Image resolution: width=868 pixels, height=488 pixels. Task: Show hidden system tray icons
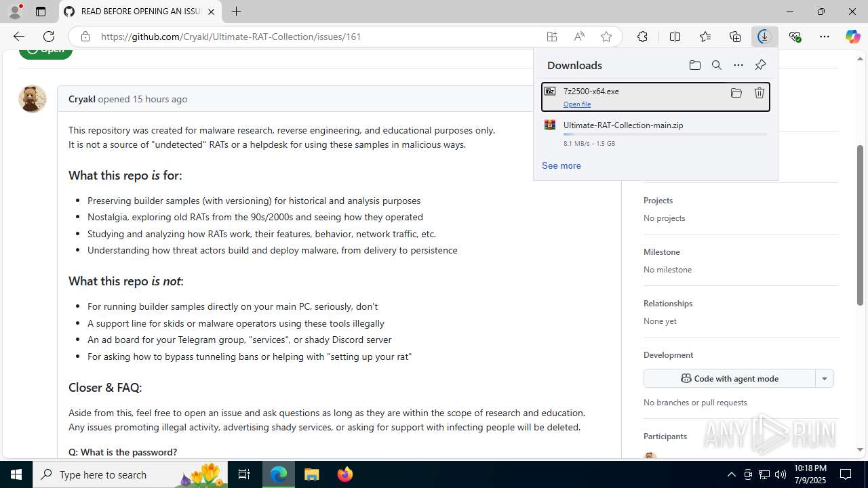tap(731, 474)
